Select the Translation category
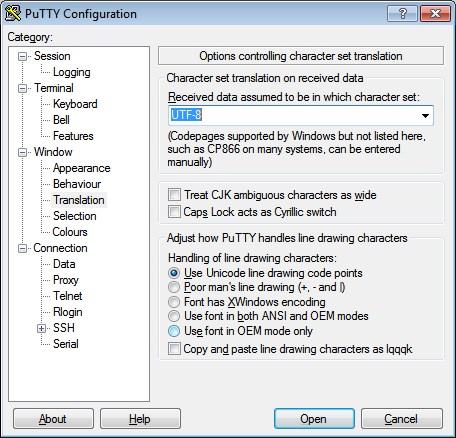This screenshot has height=438, width=456. click(79, 200)
